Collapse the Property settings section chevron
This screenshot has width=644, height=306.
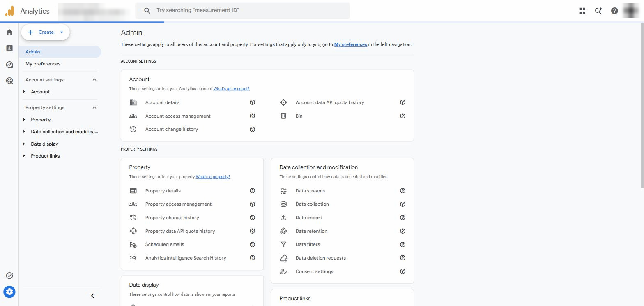click(94, 107)
